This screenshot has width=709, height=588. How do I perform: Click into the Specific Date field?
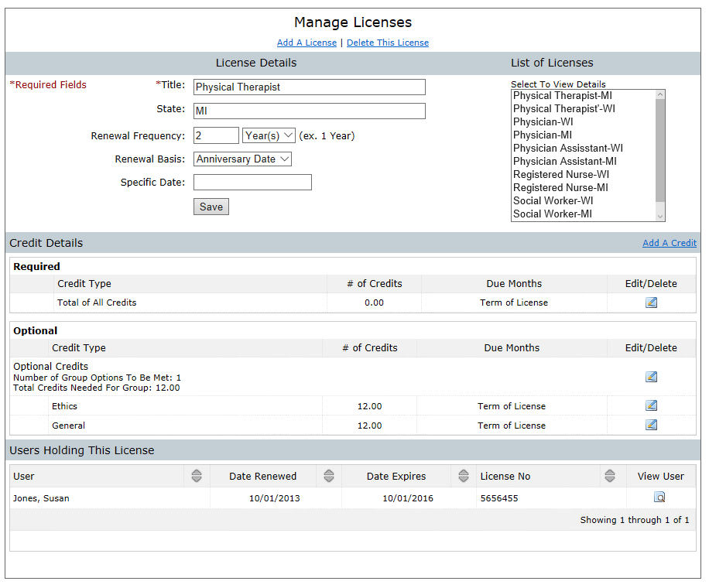tap(252, 183)
